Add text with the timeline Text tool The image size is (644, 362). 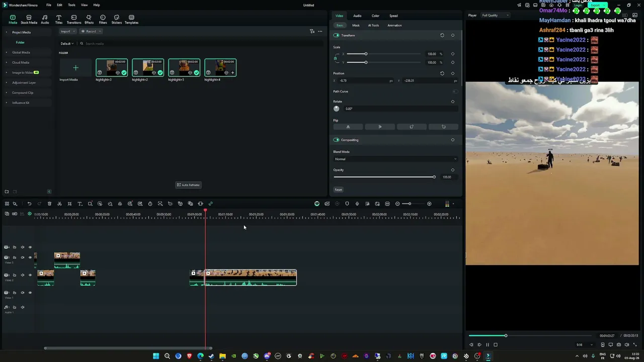(79, 204)
